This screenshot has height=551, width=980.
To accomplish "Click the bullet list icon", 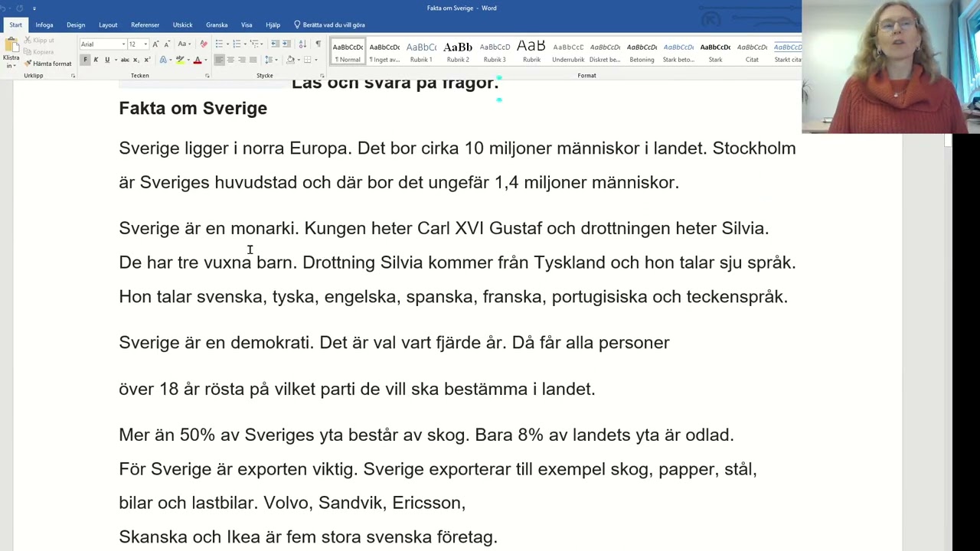I will click(219, 44).
